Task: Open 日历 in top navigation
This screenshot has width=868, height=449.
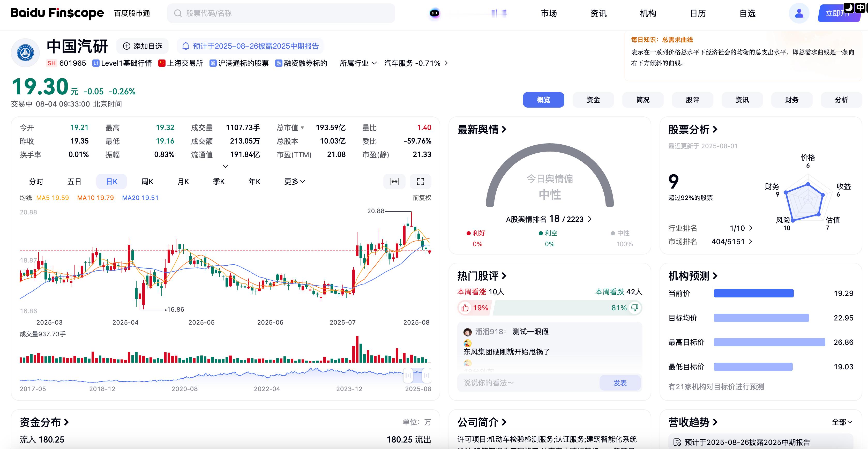Action: [x=698, y=13]
